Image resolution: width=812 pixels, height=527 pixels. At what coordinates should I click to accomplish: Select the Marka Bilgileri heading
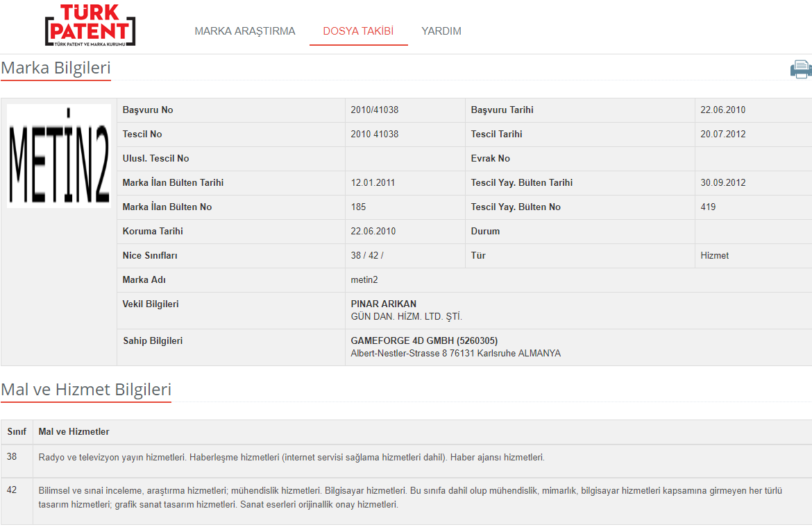[56, 68]
